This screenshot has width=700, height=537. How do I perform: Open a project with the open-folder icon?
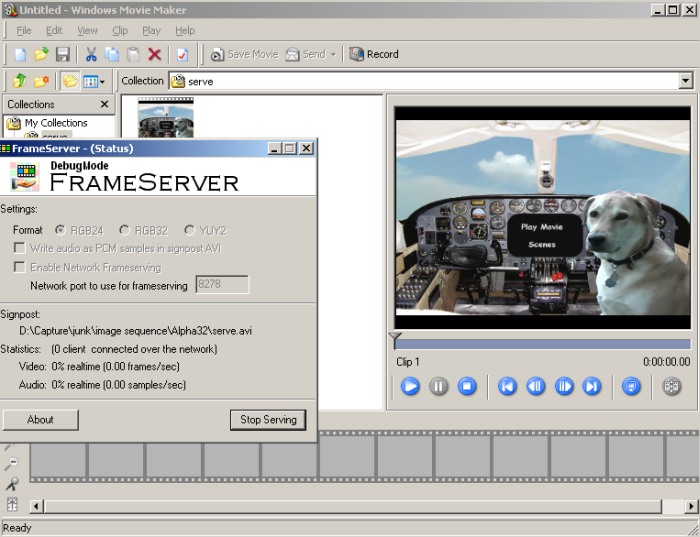click(x=41, y=54)
